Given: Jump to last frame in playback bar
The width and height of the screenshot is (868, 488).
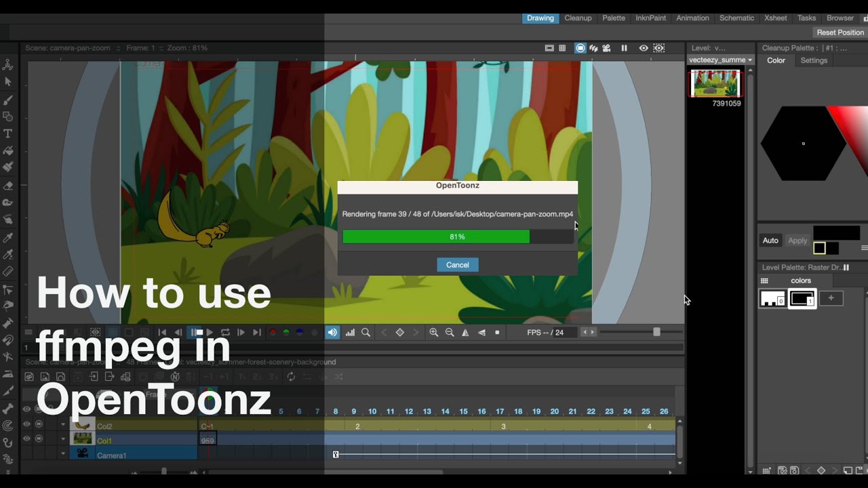Looking at the screenshot, I should [256, 332].
